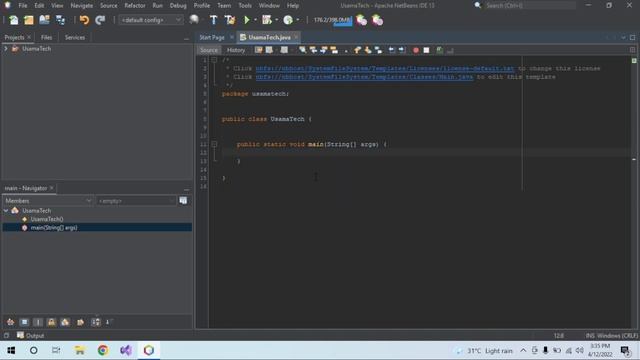640x360 pixels.
Task: Collapse the main method fold at line 11
Action: [214, 144]
